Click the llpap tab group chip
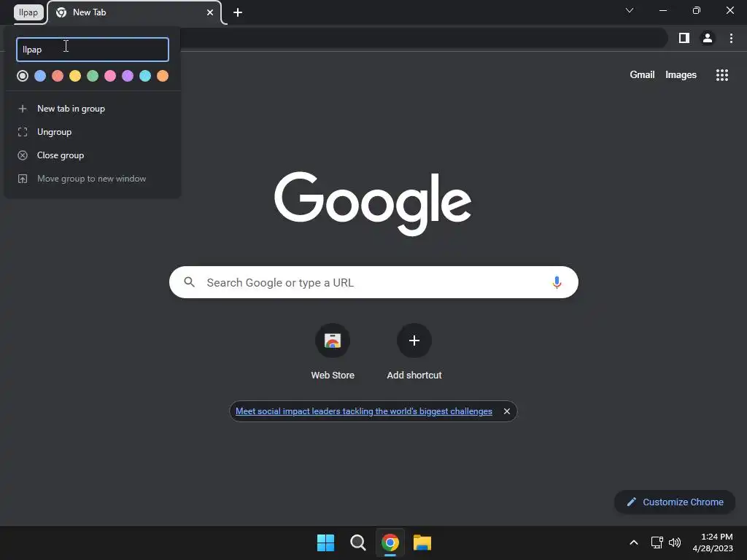The image size is (747, 560). pos(28,12)
